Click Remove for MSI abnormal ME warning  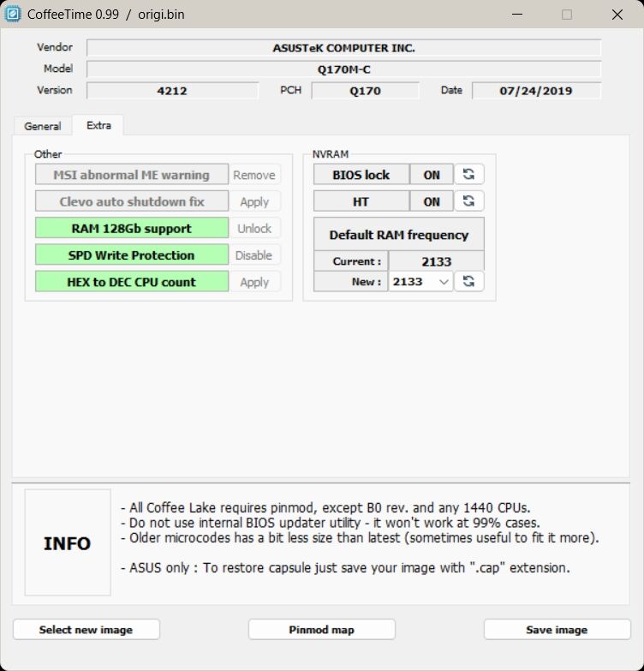point(254,175)
